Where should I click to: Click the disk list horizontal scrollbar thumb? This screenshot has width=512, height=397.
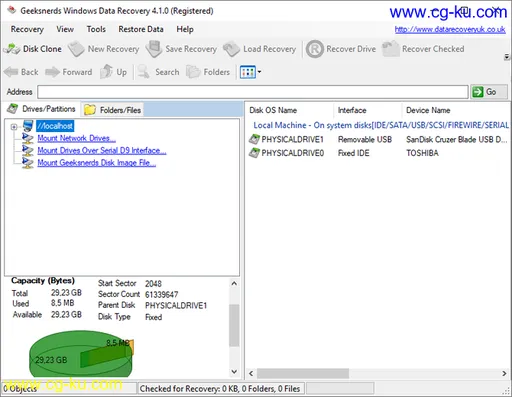coord(303,374)
